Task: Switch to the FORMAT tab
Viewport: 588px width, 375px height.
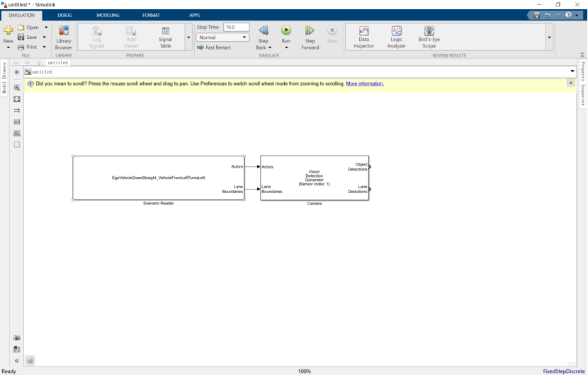Action: coord(151,16)
